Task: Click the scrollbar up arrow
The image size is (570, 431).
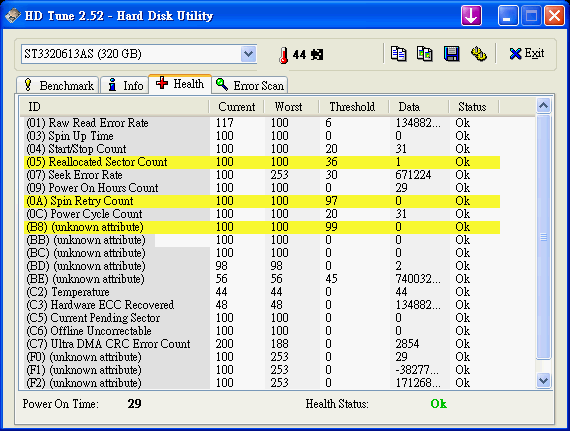Action: [x=543, y=106]
